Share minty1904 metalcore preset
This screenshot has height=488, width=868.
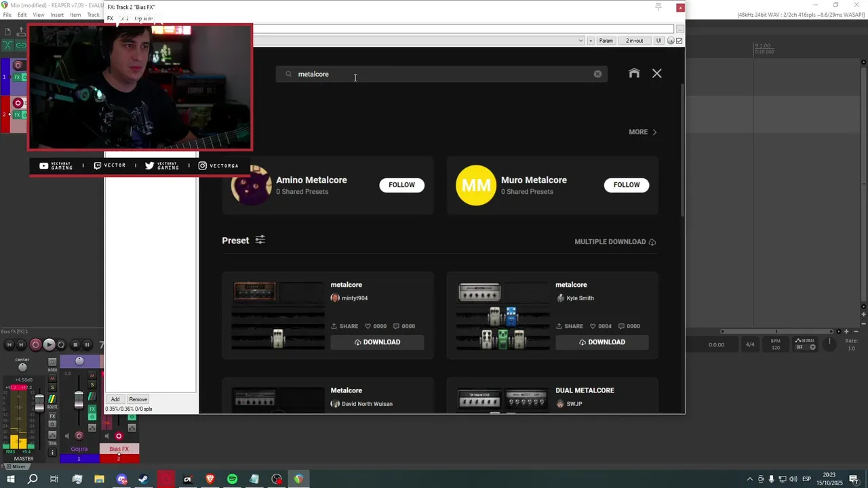click(x=344, y=326)
